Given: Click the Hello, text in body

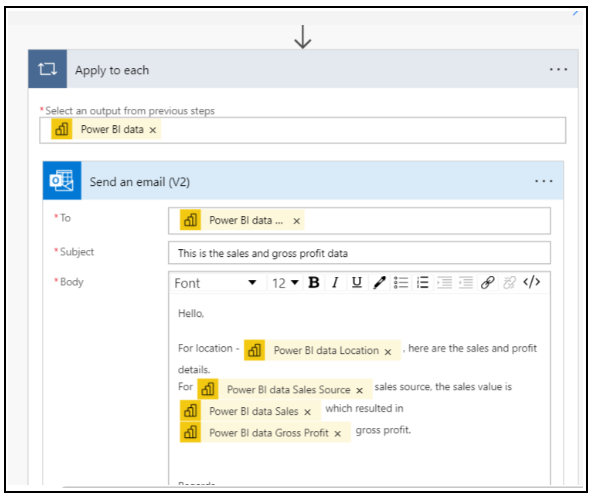Looking at the screenshot, I should click(191, 313).
